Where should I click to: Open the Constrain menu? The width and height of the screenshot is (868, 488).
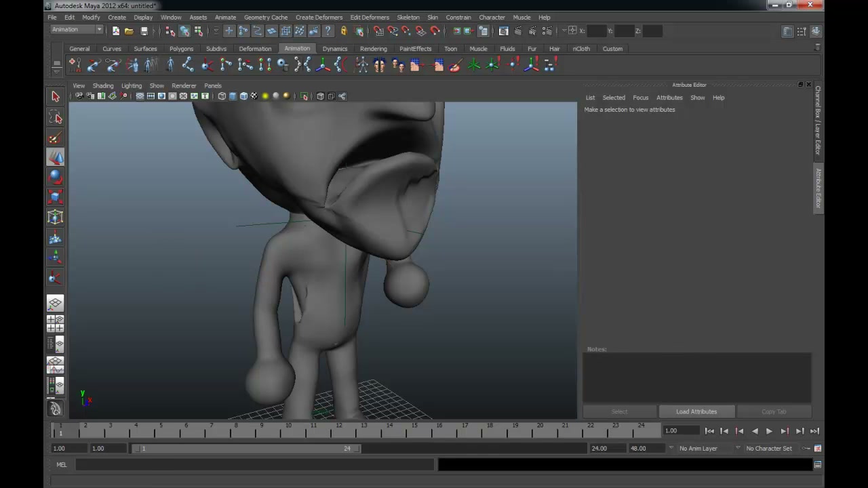point(458,18)
